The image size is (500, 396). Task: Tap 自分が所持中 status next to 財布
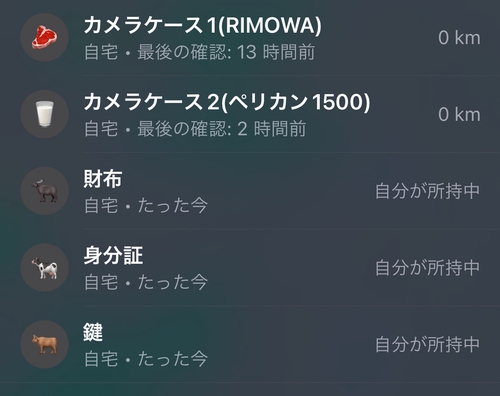point(427,191)
